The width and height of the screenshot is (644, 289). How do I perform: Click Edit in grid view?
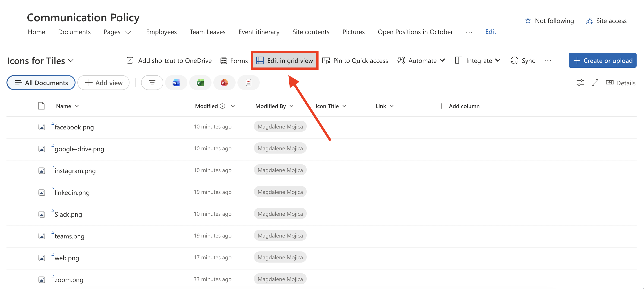(x=284, y=61)
